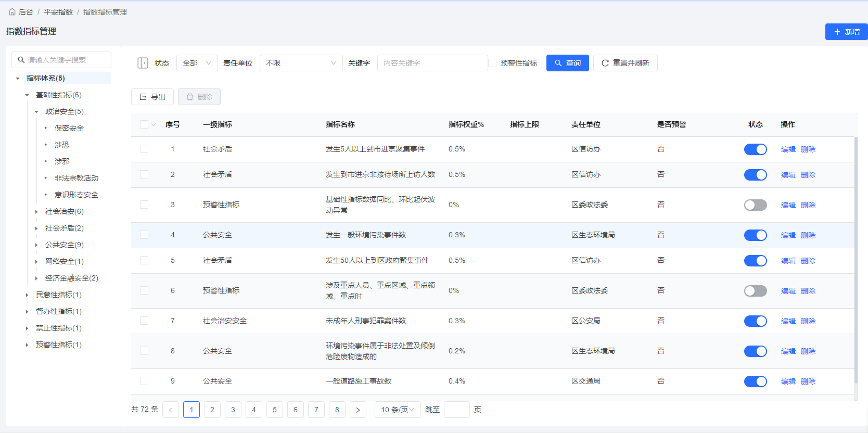Export the table with 导出 button
The width and height of the screenshot is (868, 433).
(152, 97)
